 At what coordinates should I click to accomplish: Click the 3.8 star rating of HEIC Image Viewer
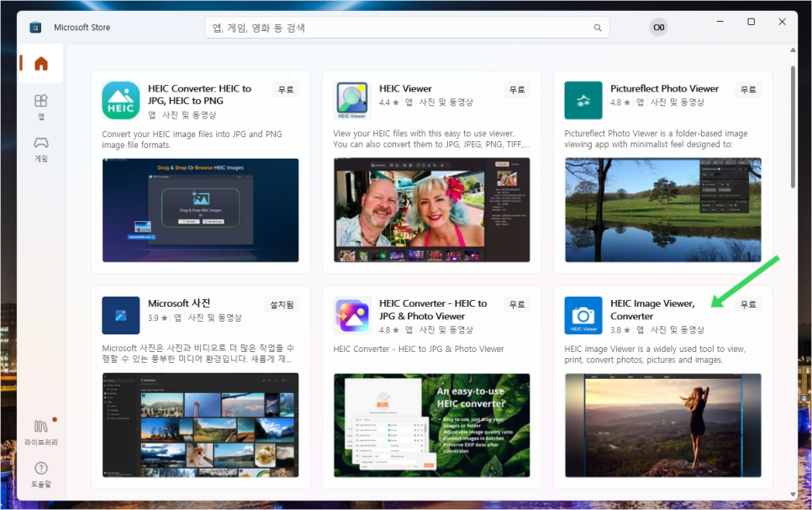pos(620,330)
